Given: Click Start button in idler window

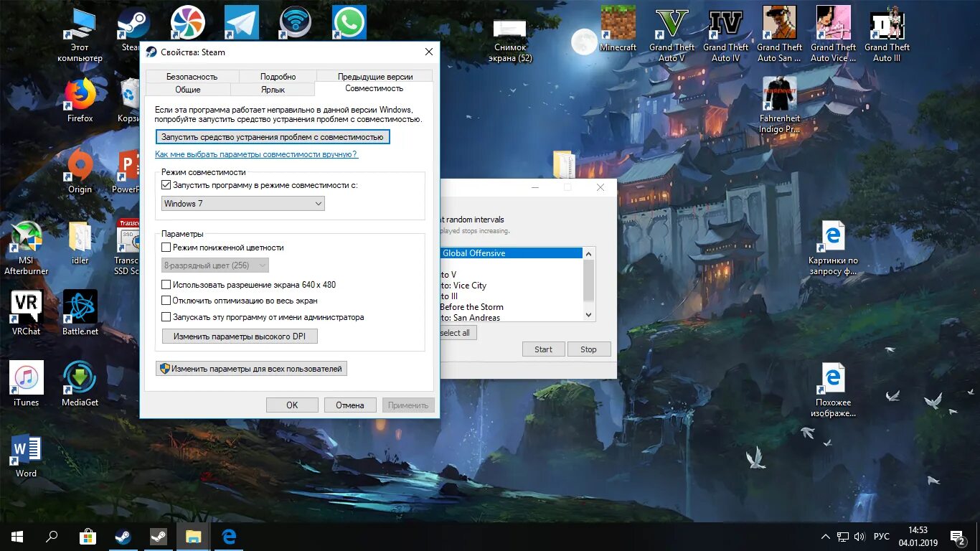Looking at the screenshot, I should pos(543,349).
